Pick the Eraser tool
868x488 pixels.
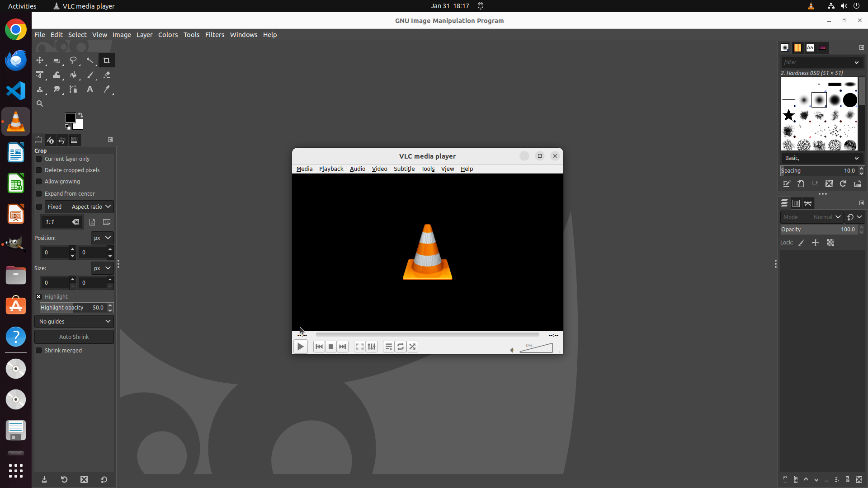(107, 75)
